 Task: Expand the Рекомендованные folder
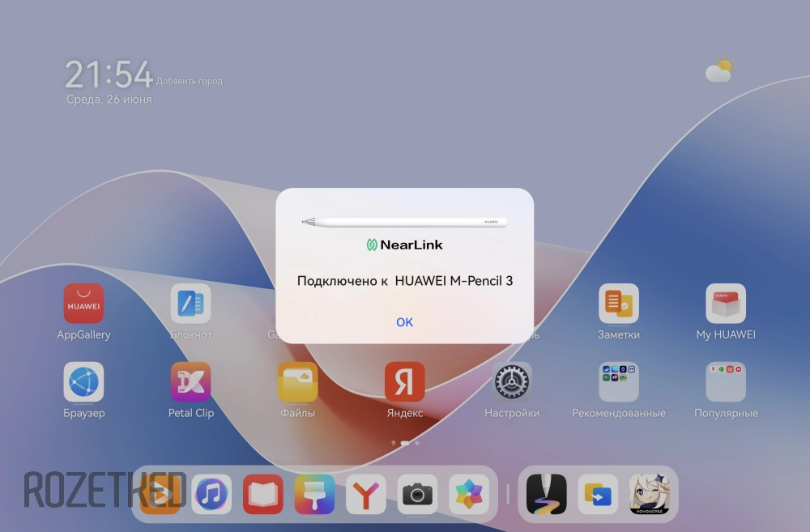click(619, 382)
